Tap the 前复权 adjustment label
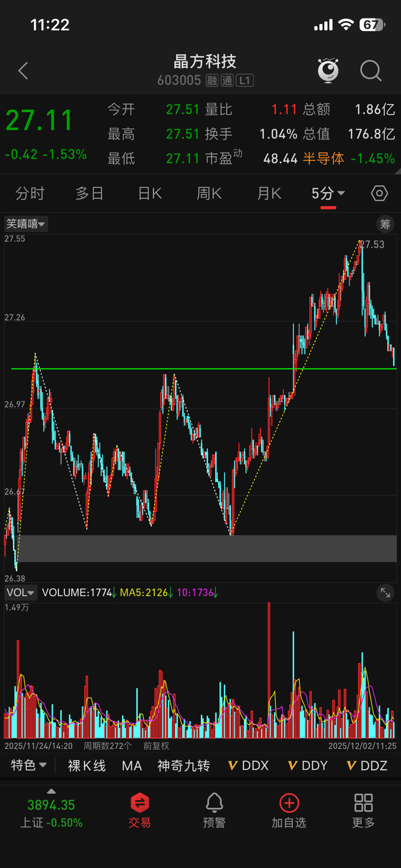 coord(156,746)
